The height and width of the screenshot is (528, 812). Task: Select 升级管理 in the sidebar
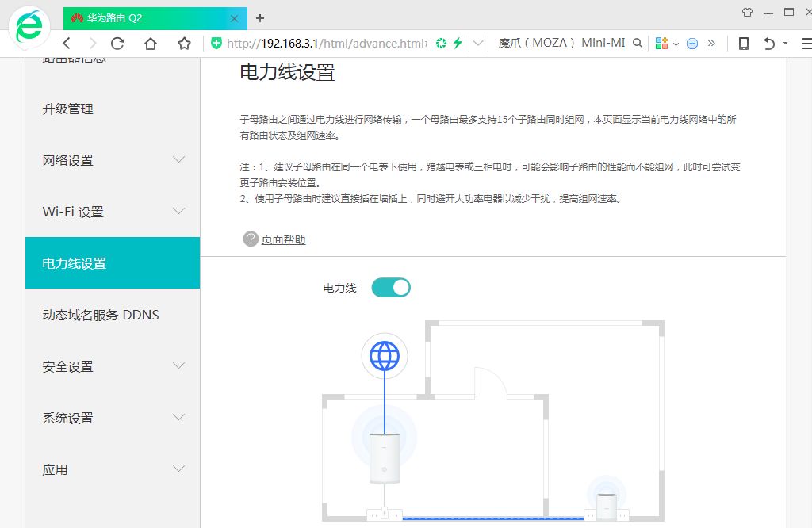point(68,109)
